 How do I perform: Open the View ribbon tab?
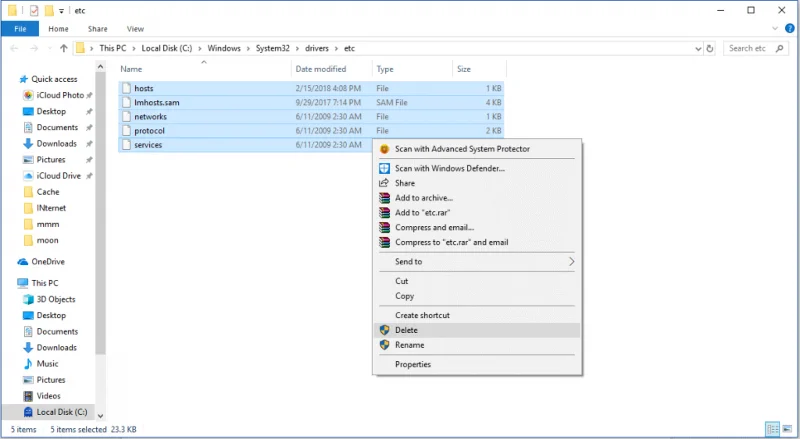(x=135, y=29)
